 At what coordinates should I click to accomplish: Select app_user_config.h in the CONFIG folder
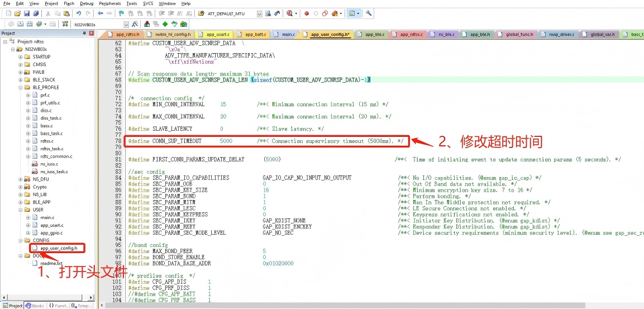58,248
